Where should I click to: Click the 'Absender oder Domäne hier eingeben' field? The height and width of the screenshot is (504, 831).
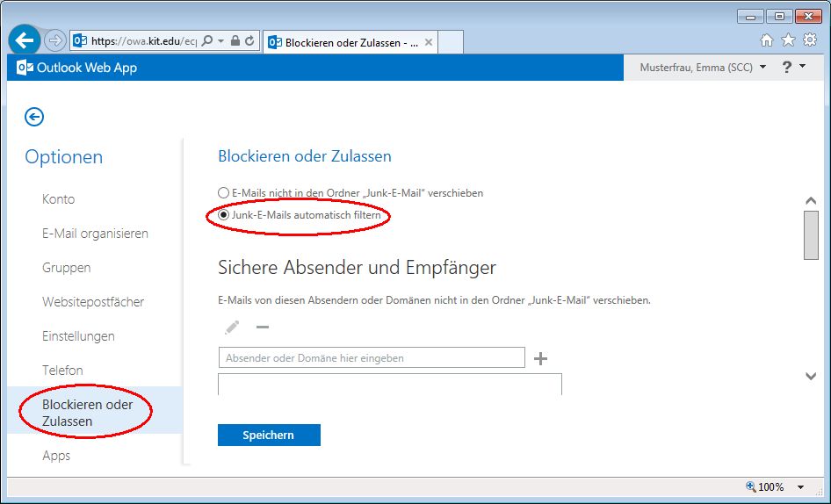[371, 358]
